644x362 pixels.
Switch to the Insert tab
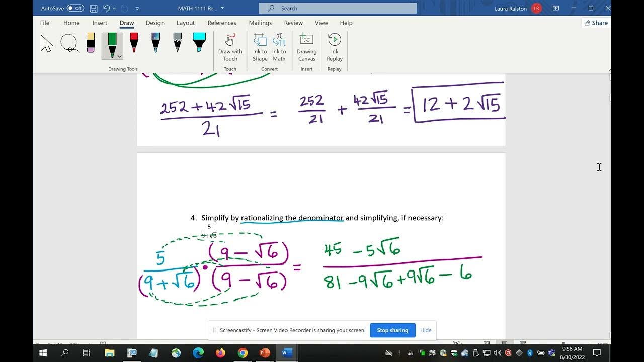coord(100,23)
